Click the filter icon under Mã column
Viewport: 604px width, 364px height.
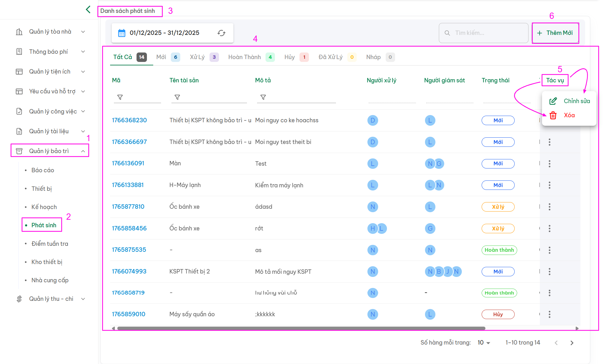(x=120, y=97)
